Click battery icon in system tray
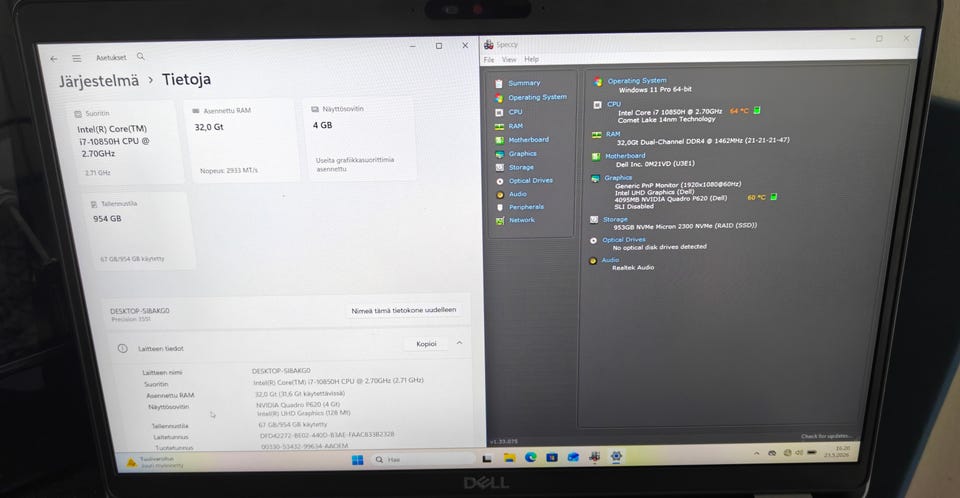This screenshot has width=960, height=498. pyautogui.click(x=812, y=453)
